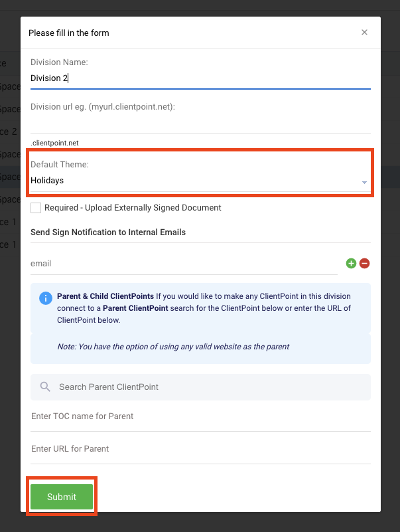
Task: Check Required Upload Externally Signed Document box
Action: (x=36, y=208)
